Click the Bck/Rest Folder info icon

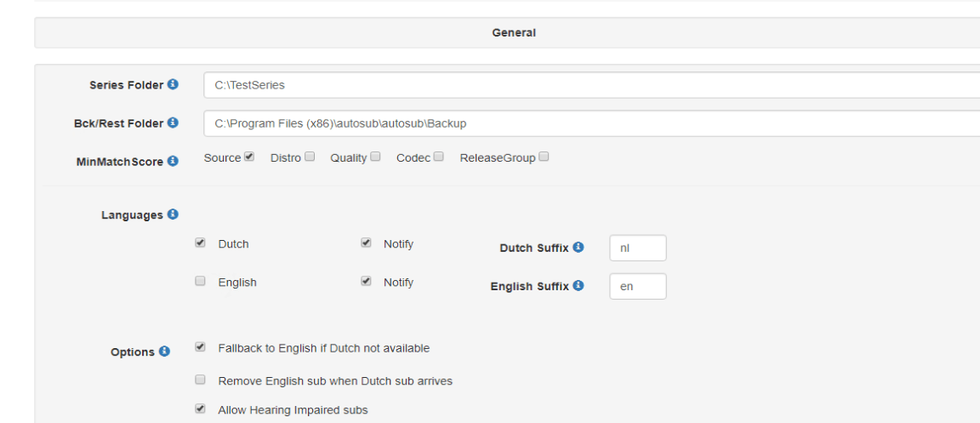173,123
